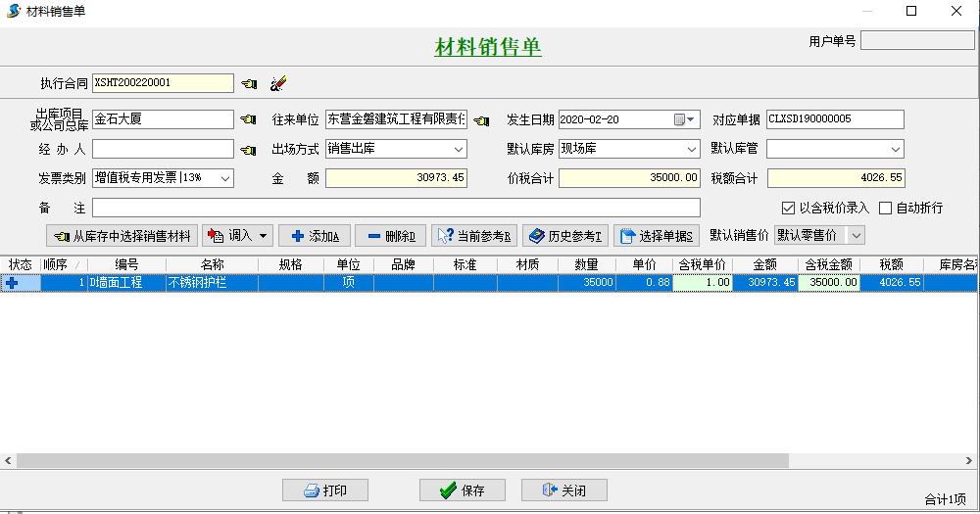The image size is (980, 514).
Task: Click the lookup hand icon beside 执行合同
Action: pyautogui.click(x=249, y=83)
